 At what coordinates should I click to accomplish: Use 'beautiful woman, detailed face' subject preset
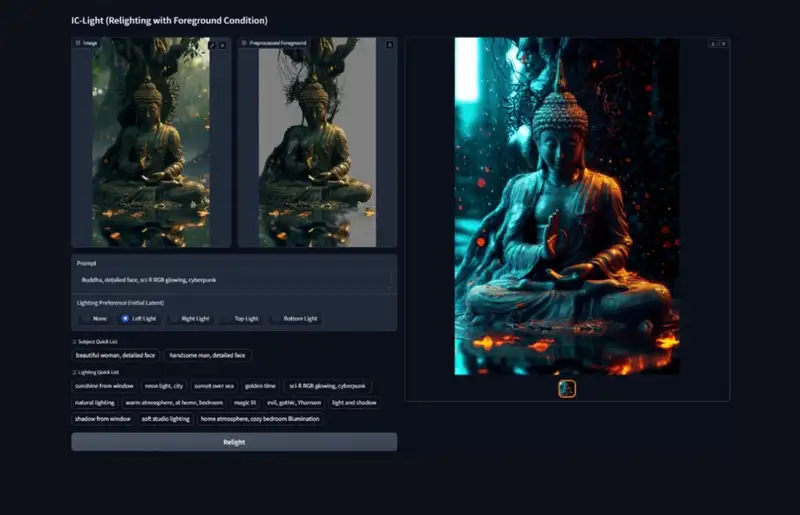[x=115, y=355]
